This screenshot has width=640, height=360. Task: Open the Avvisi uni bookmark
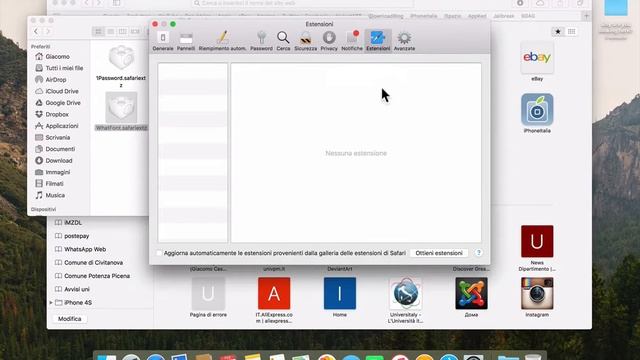pyautogui.click(x=72, y=289)
